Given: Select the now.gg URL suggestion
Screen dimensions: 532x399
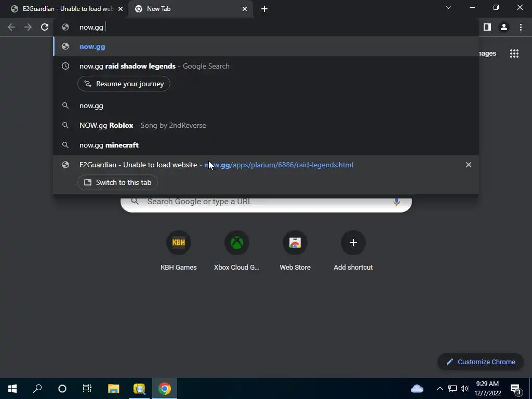Looking at the screenshot, I should pyautogui.click(x=266, y=46).
